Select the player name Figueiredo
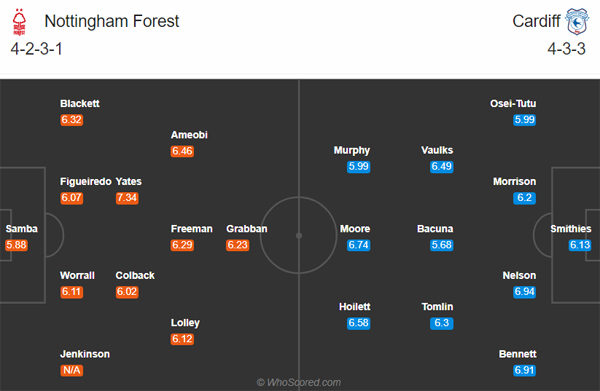The height and width of the screenshot is (391, 600). click(x=86, y=181)
